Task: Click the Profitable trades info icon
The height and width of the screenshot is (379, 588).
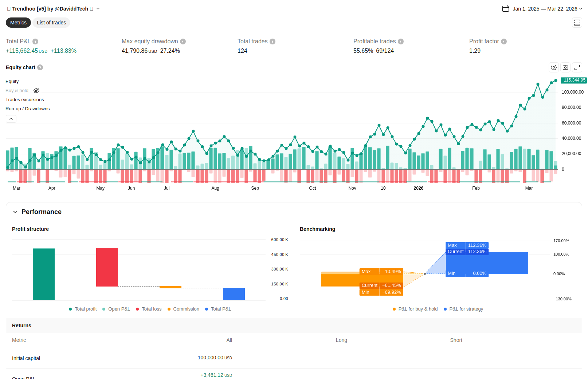Action: [401, 42]
